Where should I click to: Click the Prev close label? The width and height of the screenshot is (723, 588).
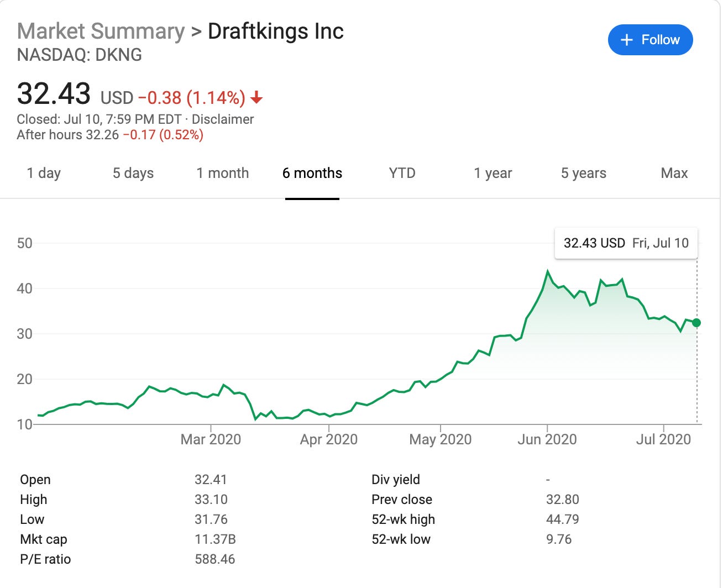pyautogui.click(x=402, y=500)
